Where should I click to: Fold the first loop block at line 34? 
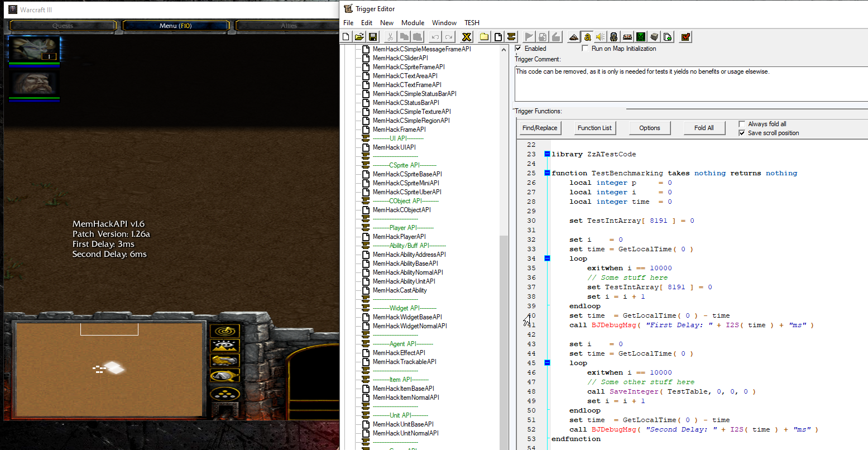point(547,258)
